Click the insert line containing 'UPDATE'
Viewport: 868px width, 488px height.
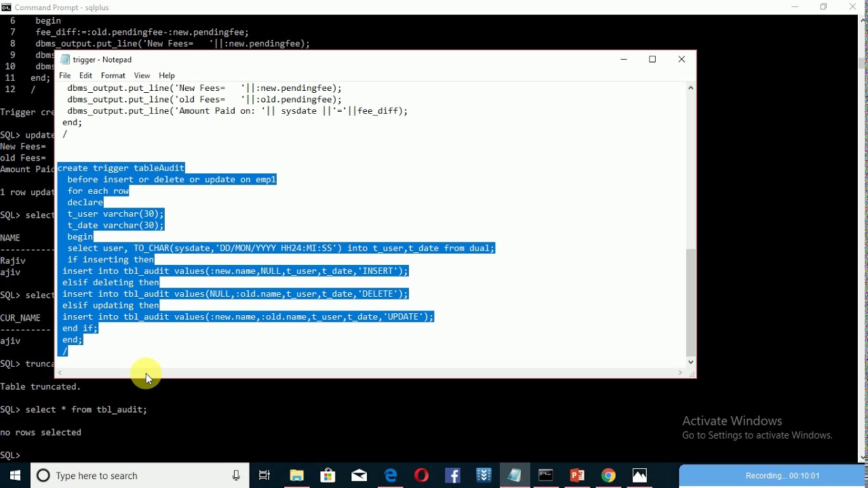click(x=248, y=317)
